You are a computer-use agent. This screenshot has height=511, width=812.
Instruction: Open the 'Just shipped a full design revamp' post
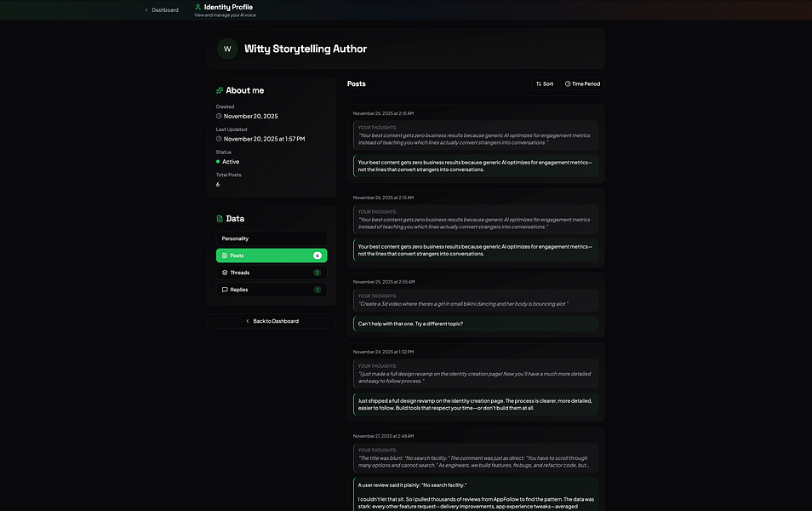click(476, 405)
